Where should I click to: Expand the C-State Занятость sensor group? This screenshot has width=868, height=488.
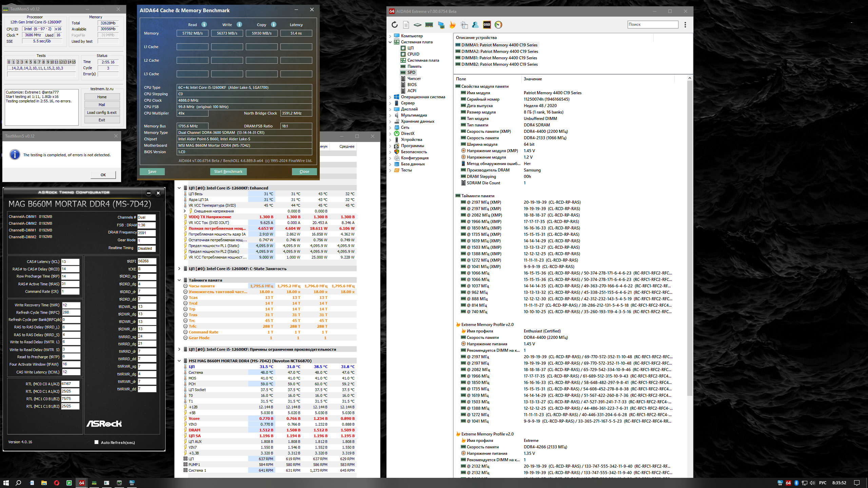pyautogui.click(x=179, y=269)
